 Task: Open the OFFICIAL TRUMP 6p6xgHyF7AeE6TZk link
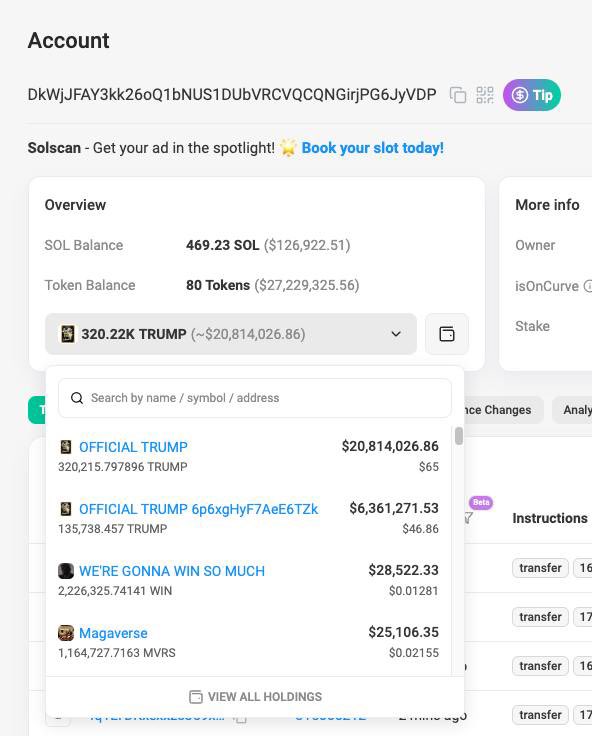coord(198,509)
